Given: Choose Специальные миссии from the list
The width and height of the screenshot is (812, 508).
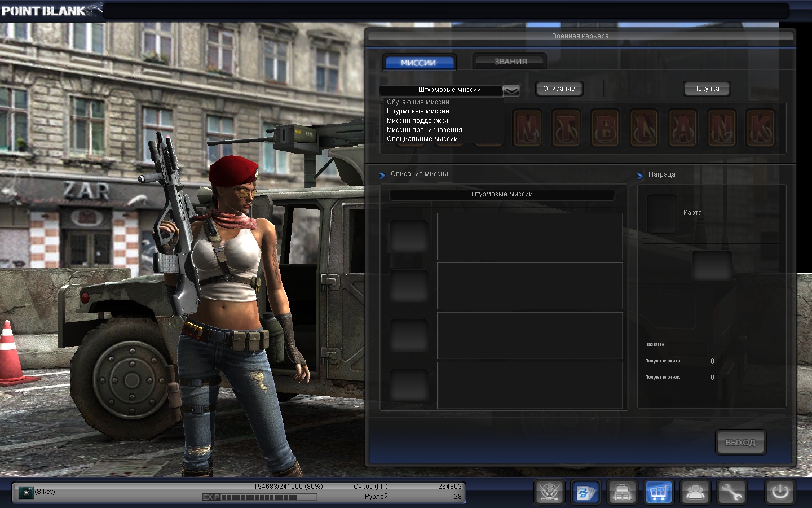Looking at the screenshot, I should pyautogui.click(x=422, y=139).
